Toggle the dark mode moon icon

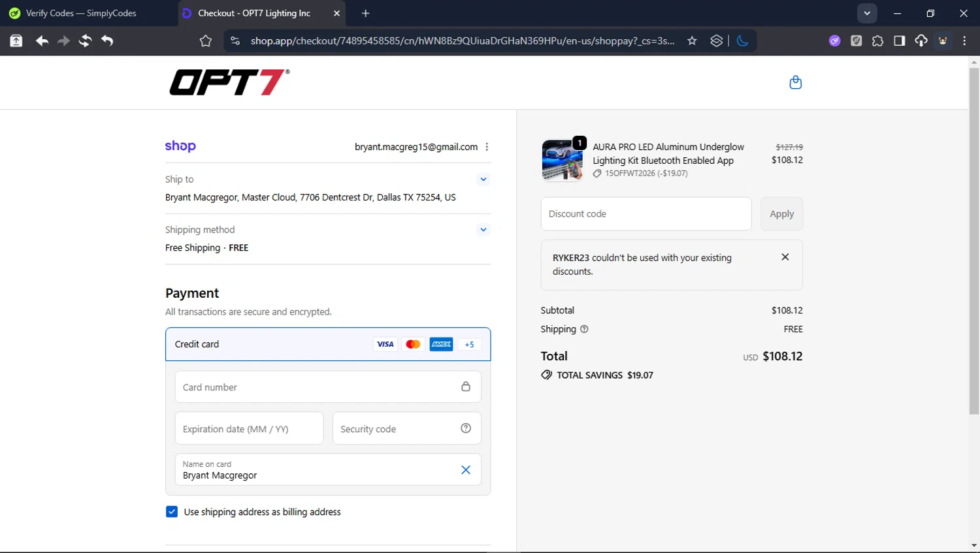tap(742, 41)
